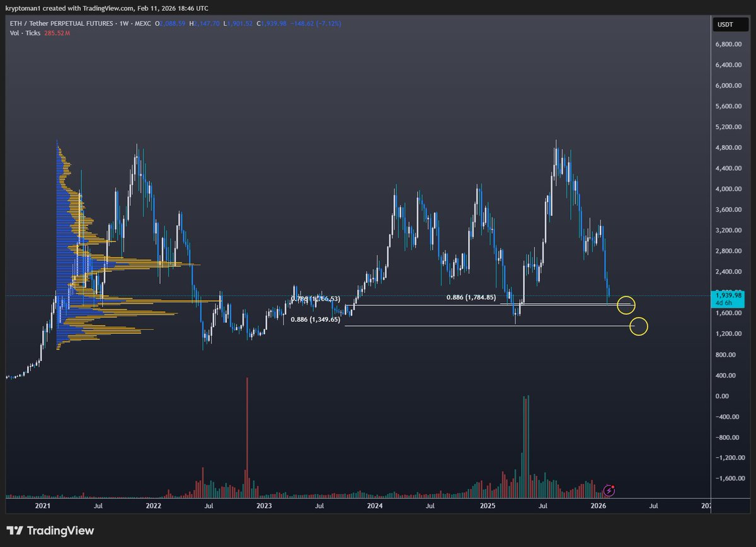Click the Jul label between 2025 and 2026
The height and width of the screenshot is (547, 756).
click(542, 505)
